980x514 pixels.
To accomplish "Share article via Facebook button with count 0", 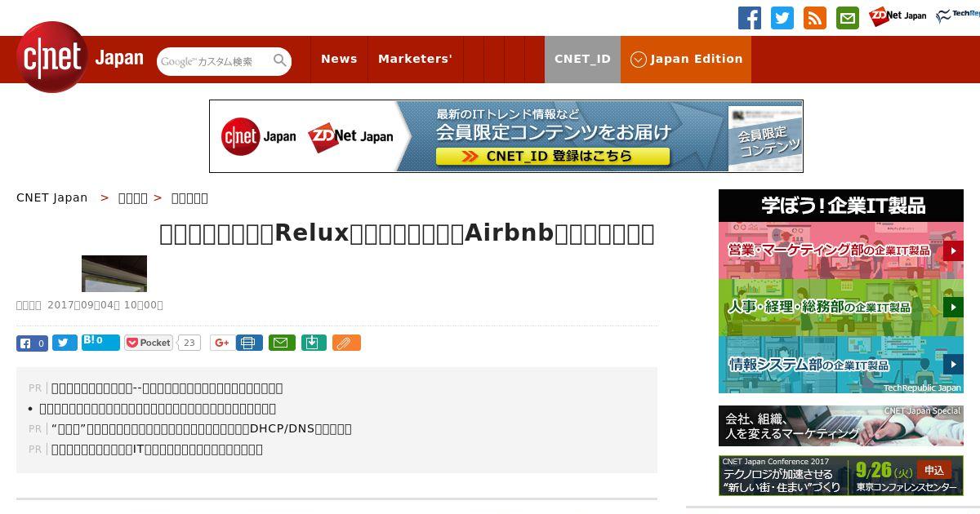I will pyautogui.click(x=32, y=343).
